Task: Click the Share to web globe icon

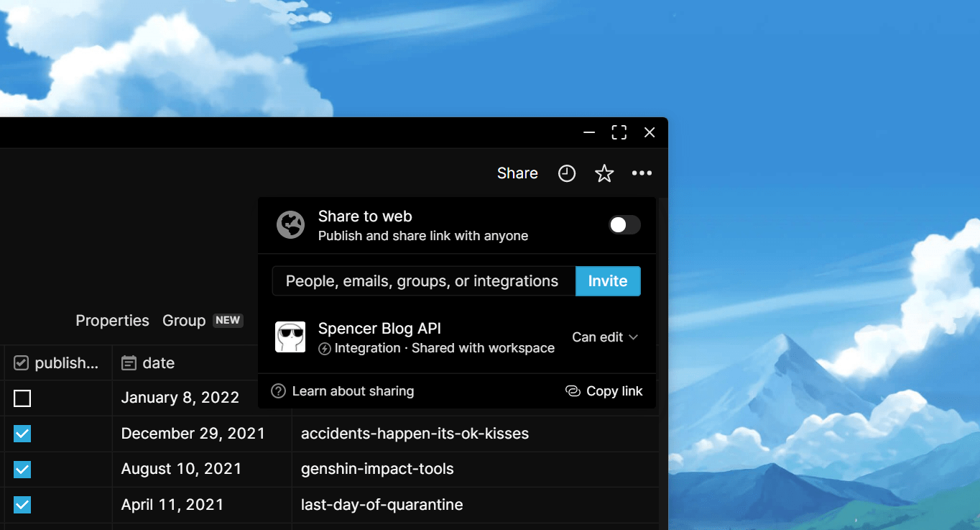Action: 291,225
